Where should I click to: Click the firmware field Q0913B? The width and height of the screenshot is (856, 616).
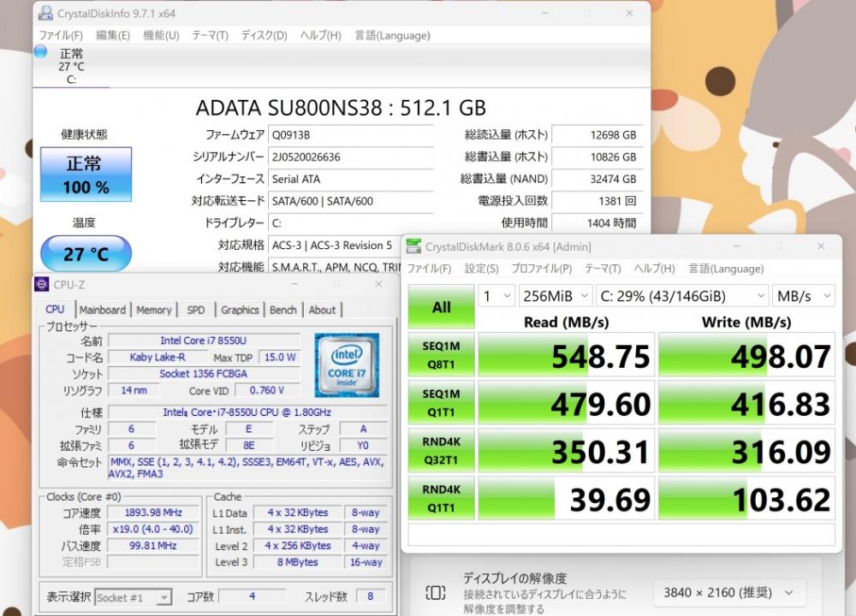350,135
